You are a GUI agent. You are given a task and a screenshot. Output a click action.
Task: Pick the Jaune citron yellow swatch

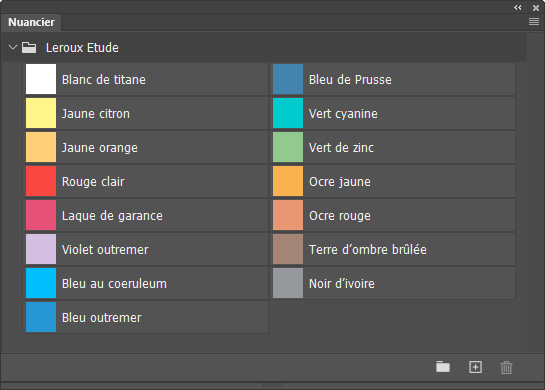41,113
